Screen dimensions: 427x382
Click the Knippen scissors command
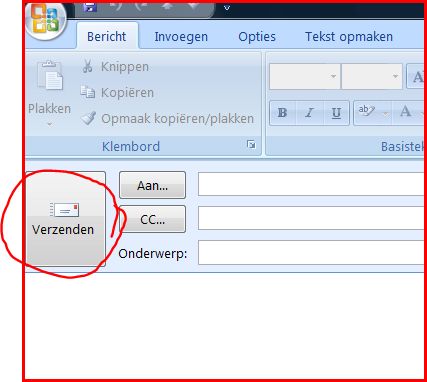115,67
